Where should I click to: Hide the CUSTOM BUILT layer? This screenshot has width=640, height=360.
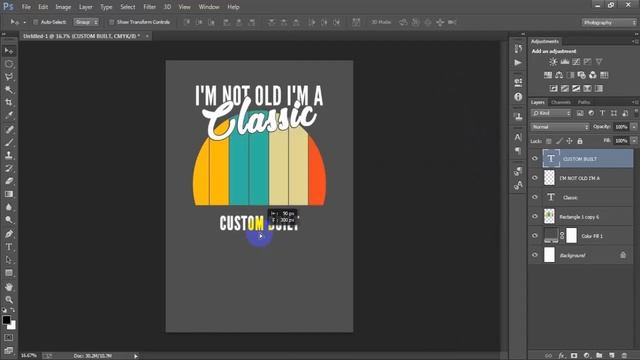tap(535, 158)
